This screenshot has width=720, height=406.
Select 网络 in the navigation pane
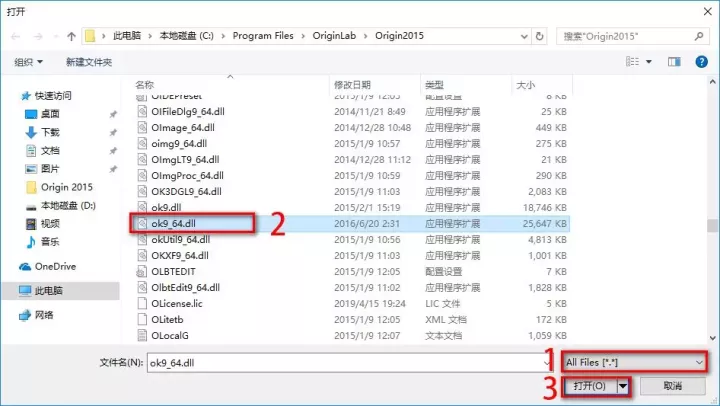coord(44,314)
